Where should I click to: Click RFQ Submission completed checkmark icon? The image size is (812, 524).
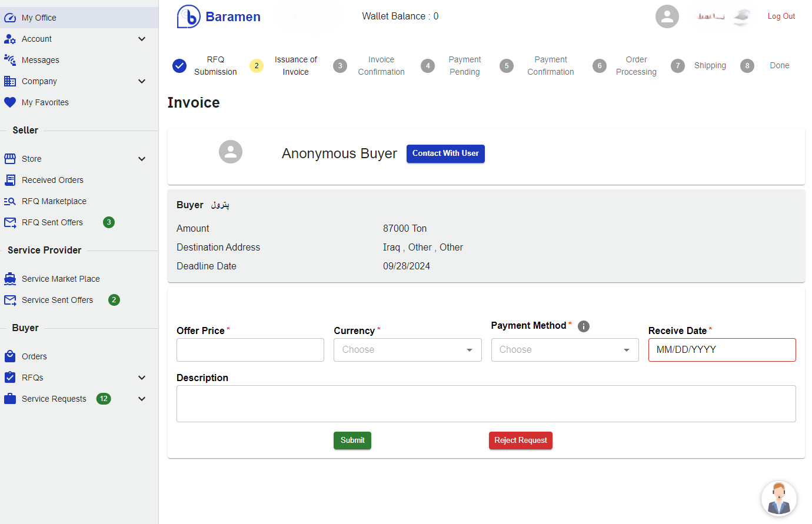pos(179,66)
